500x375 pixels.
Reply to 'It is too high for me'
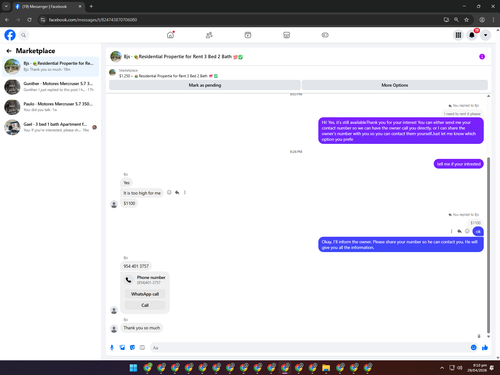pyautogui.click(x=177, y=192)
